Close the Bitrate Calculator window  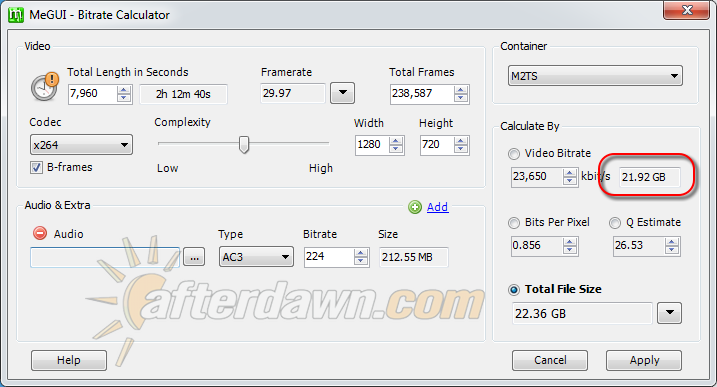pyautogui.click(x=686, y=10)
